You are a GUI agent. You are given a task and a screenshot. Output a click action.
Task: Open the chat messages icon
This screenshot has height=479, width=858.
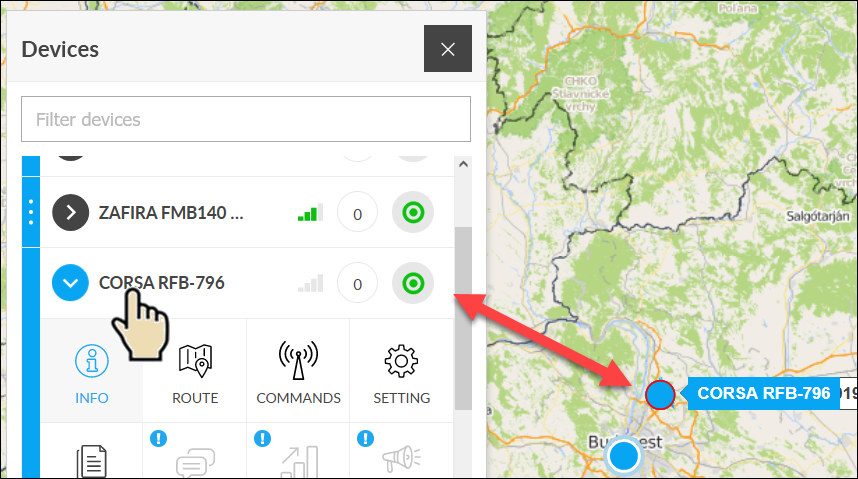(195, 462)
